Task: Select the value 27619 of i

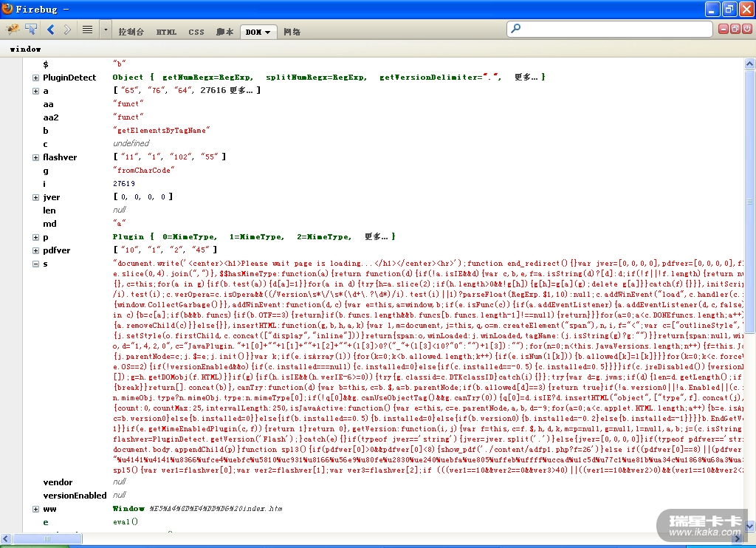Action: (x=124, y=184)
